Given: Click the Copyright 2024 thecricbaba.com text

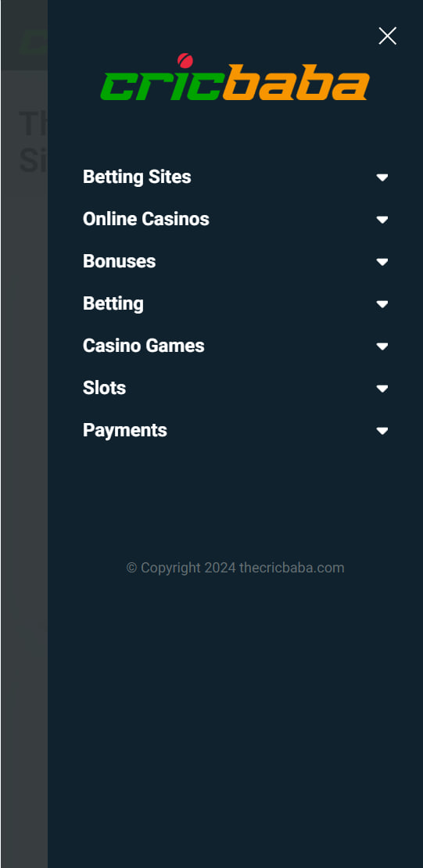Looking at the screenshot, I should (235, 568).
